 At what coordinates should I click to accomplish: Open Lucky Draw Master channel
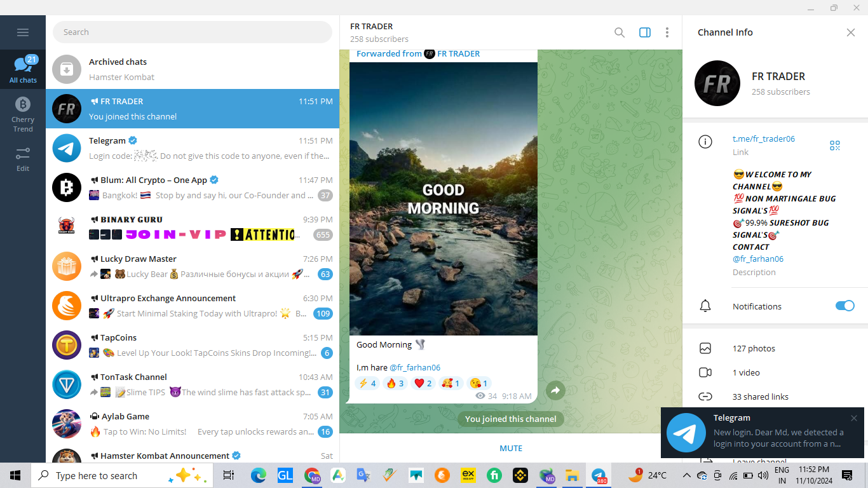[x=193, y=266]
